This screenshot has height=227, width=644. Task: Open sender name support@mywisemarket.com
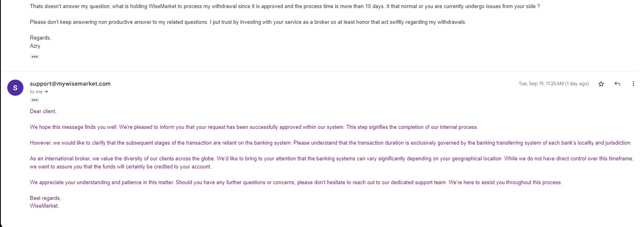70,84
